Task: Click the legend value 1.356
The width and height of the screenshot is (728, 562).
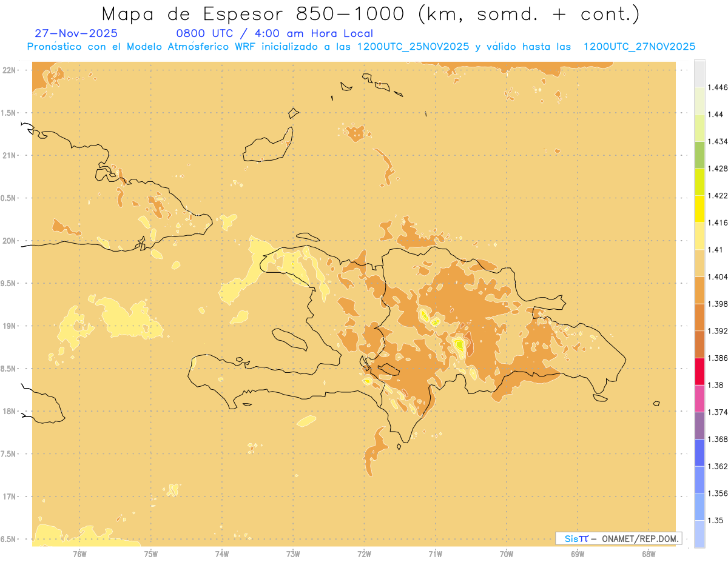Action: click(718, 493)
